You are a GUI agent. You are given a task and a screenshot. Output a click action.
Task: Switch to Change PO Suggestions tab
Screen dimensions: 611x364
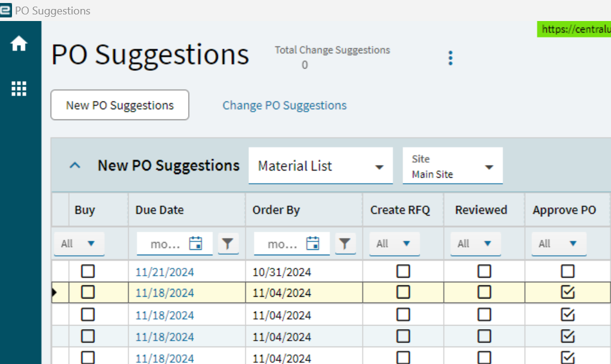[284, 105]
